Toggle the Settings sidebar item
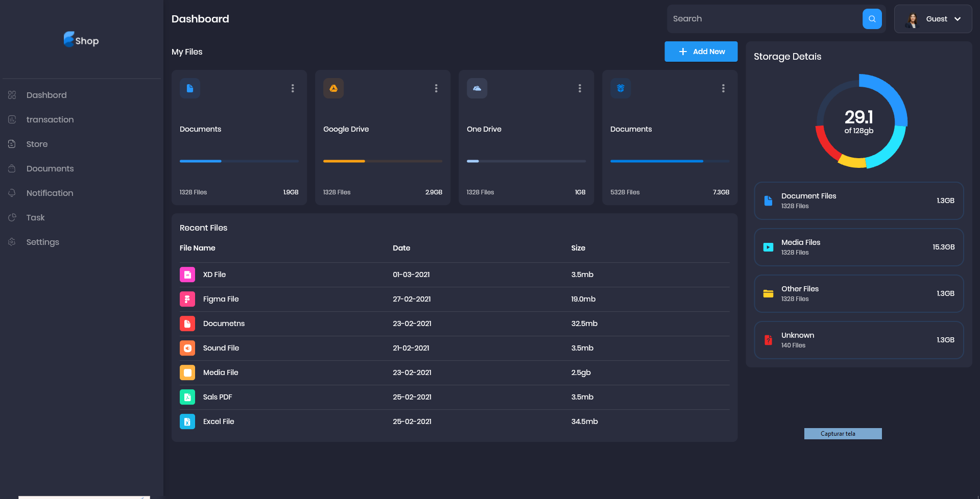 pos(42,242)
